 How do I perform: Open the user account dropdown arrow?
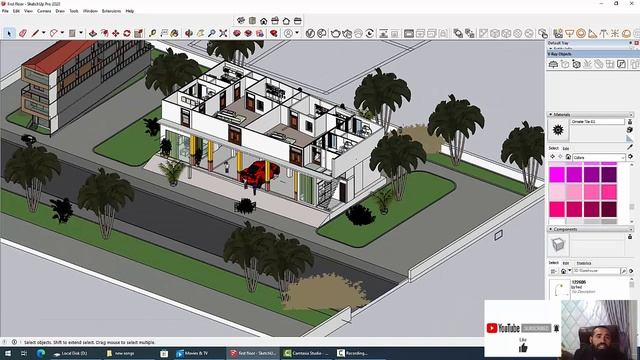tap(297, 33)
